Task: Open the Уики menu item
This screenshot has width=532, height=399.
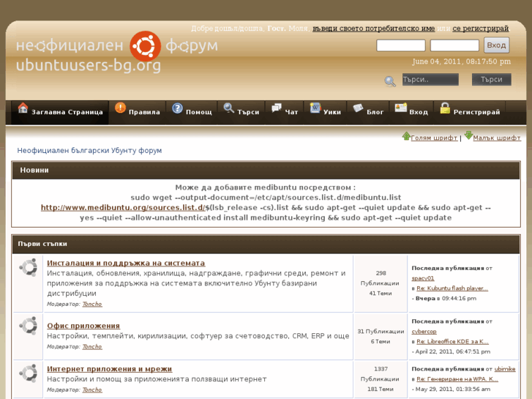Action: click(326, 112)
